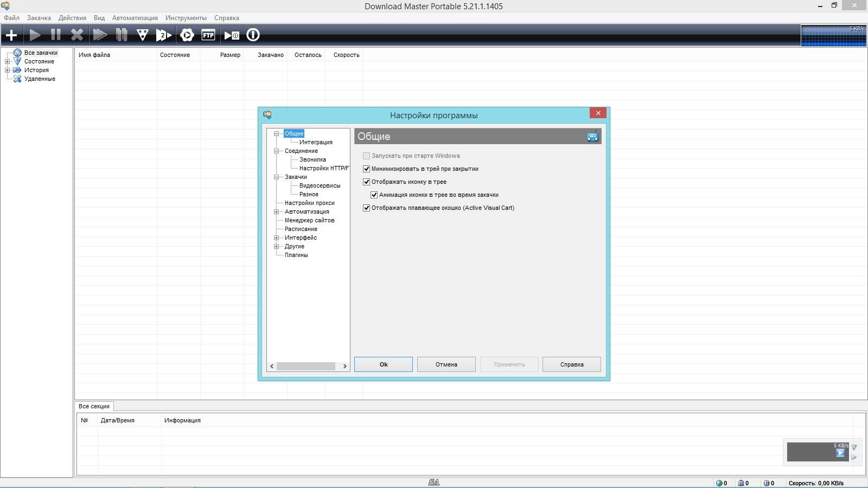The height and width of the screenshot is (488, 868).
Task: Click right arrow of settings tree scrollbar
Action: click(x=344, y=366)
